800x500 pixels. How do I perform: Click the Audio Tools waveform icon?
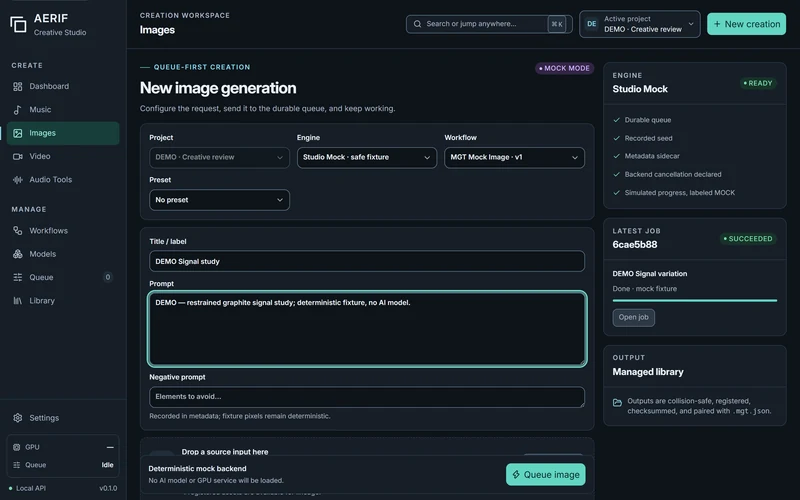pyautogui.click(x=17, y=180)
